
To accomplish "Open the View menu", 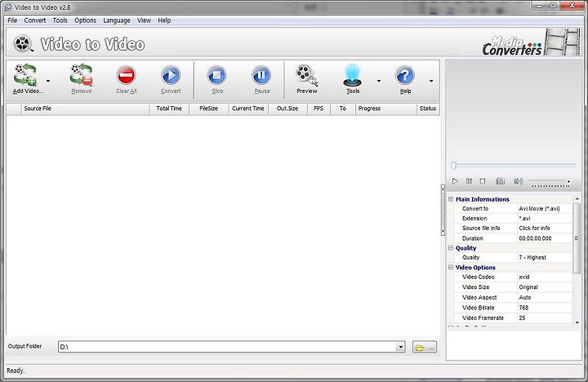I will click(144, 20).
